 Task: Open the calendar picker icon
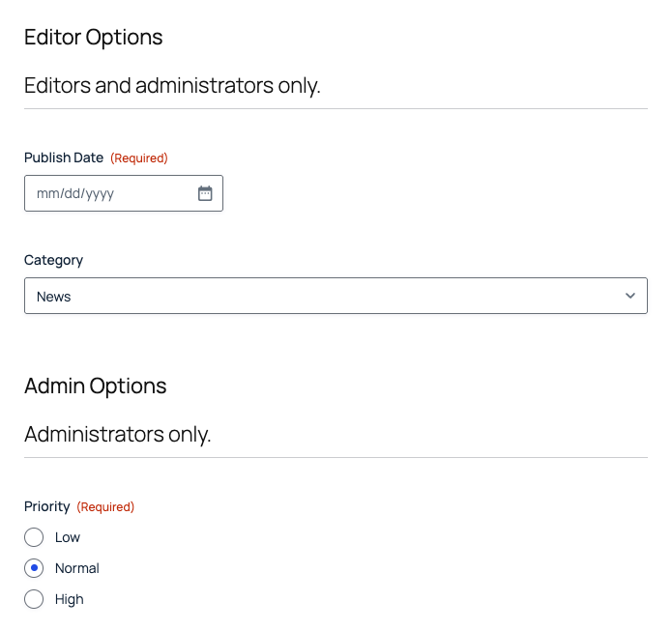pos(205,193)
